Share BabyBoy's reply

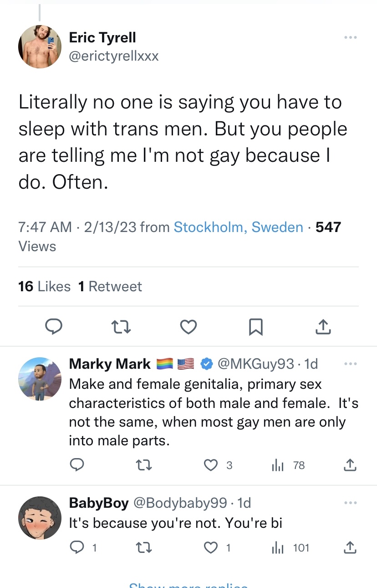click(x=350, y=547)
